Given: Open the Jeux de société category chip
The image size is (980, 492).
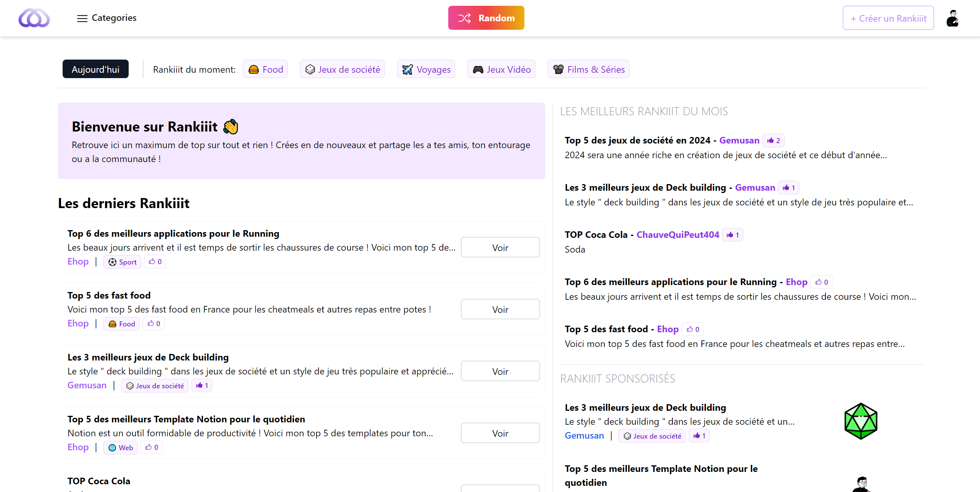Looking at the screenshot, I should pos(342,69).
